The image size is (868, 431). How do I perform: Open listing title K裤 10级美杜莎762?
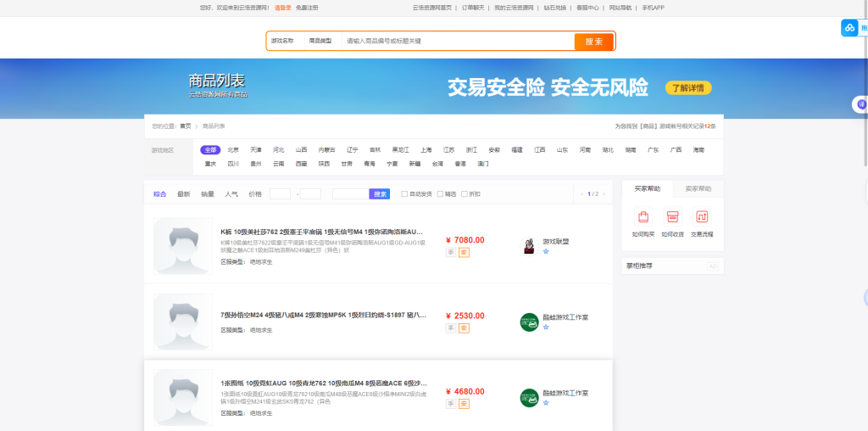[x=321, y=232]
